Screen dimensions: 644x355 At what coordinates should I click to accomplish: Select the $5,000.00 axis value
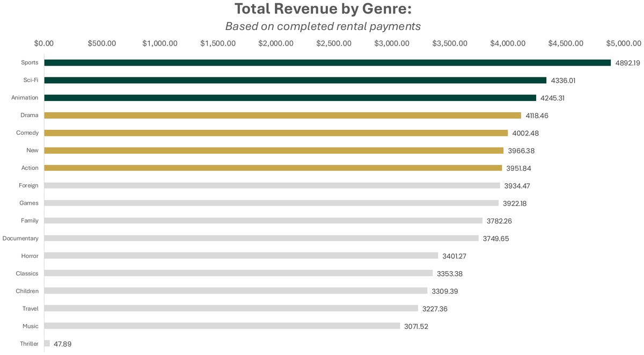point(624,43)
